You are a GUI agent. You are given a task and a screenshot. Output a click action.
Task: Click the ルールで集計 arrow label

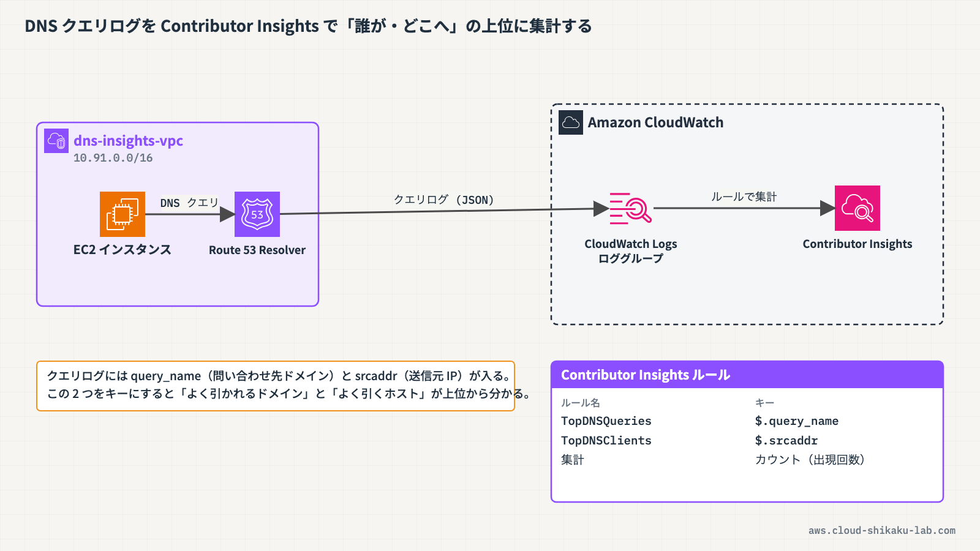tap(744, 197)
